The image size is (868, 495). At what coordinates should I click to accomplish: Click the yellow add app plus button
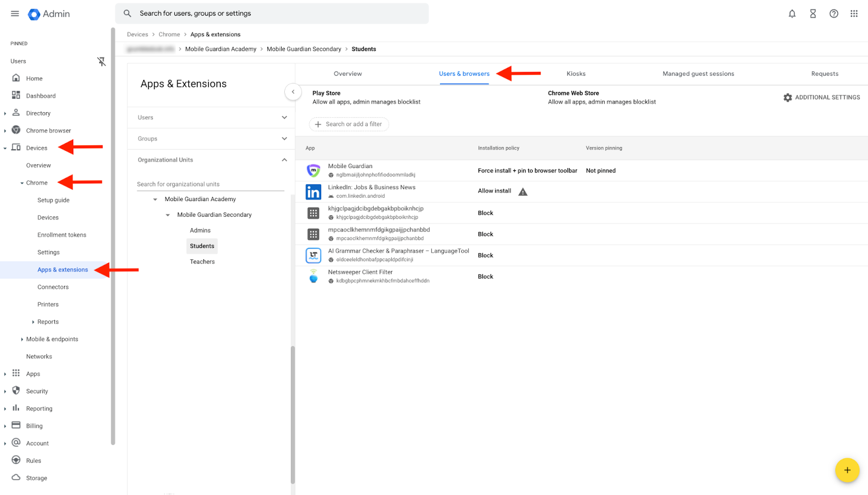(x=847, y=470)
